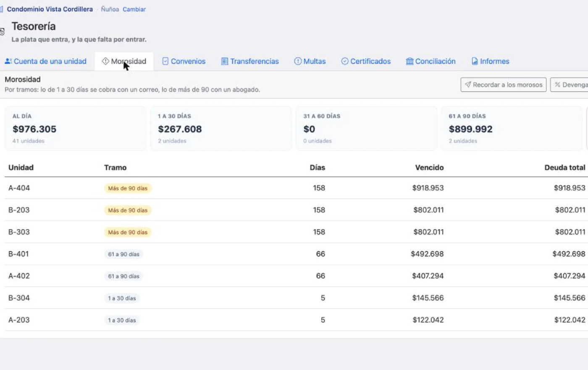Sort by the Deuda total column header
Viewport: 588px width, 370px height.
coord(564,167)
